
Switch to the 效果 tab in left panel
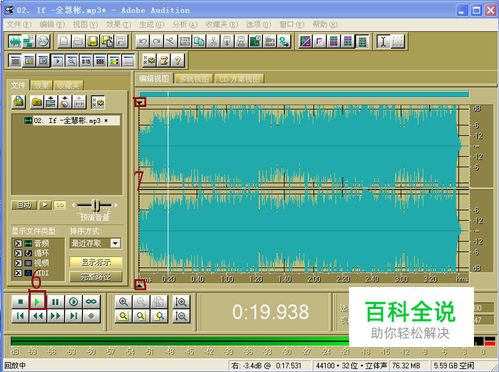click(42, 85)
